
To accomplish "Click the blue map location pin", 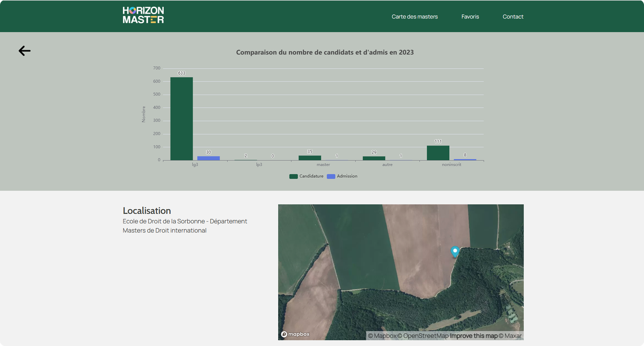I will (x=455, y=252).
